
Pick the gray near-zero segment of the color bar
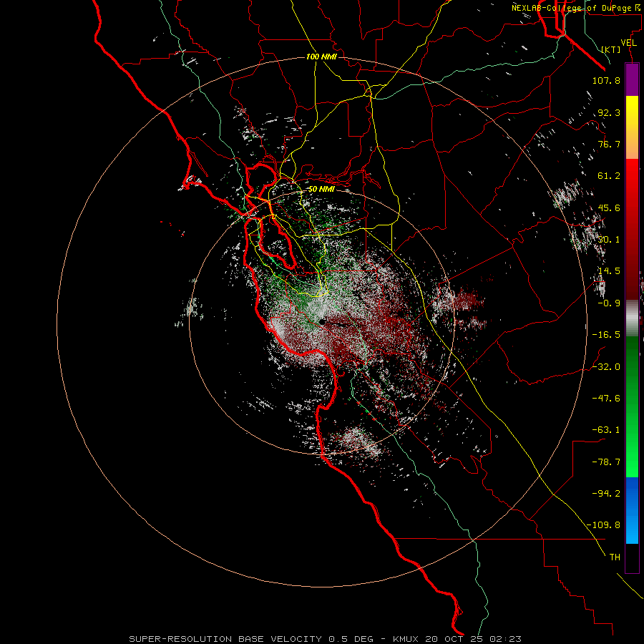(632, 318)
